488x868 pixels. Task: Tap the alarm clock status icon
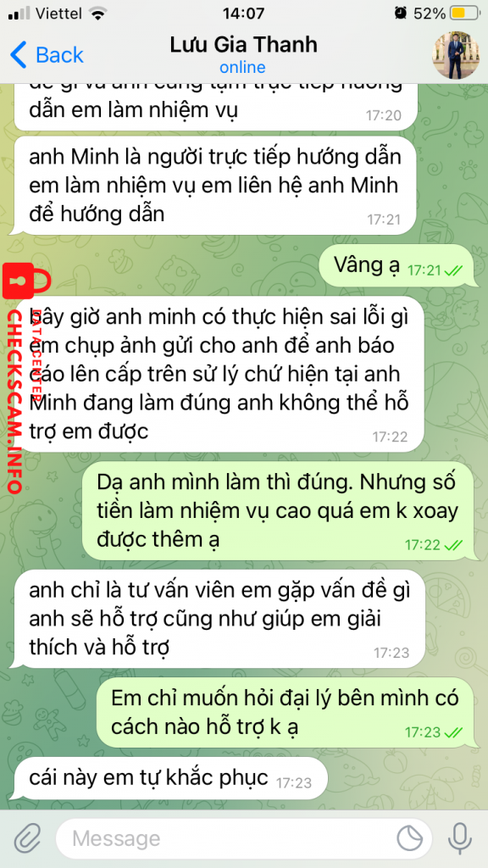[401, 14]
